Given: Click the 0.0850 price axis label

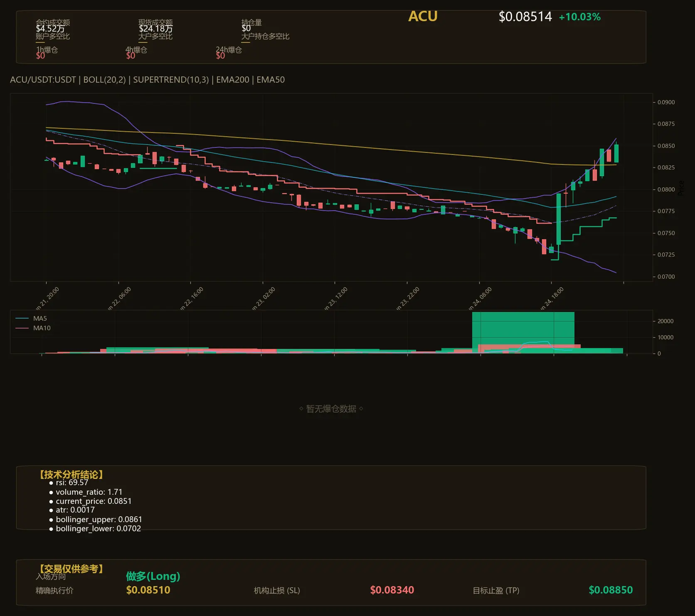Looking at the screenshot, I should coord(666,146).
